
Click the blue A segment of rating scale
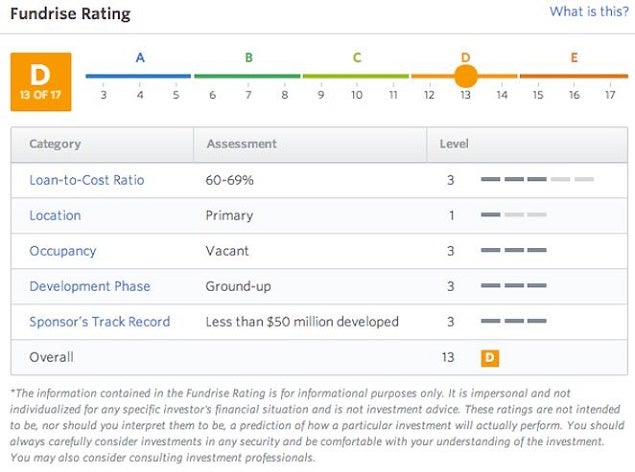click(138, 76)
